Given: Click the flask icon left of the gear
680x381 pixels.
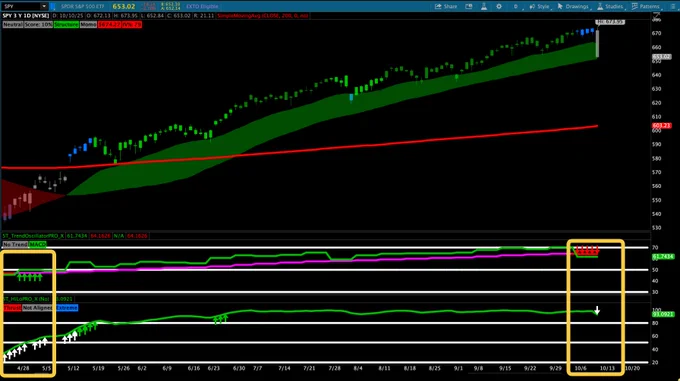Looking at the screenshot, I should (x=484, y=7).
